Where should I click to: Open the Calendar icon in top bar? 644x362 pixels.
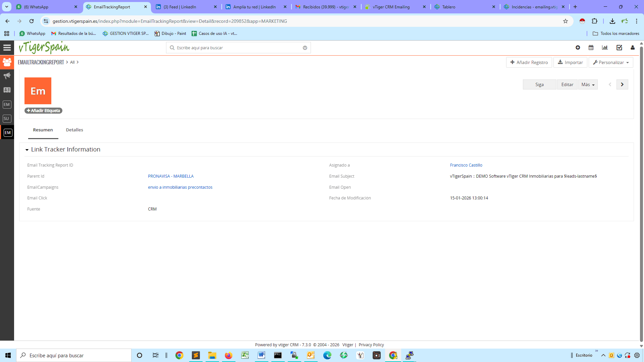pyautogui.click(x=591, y=48)
